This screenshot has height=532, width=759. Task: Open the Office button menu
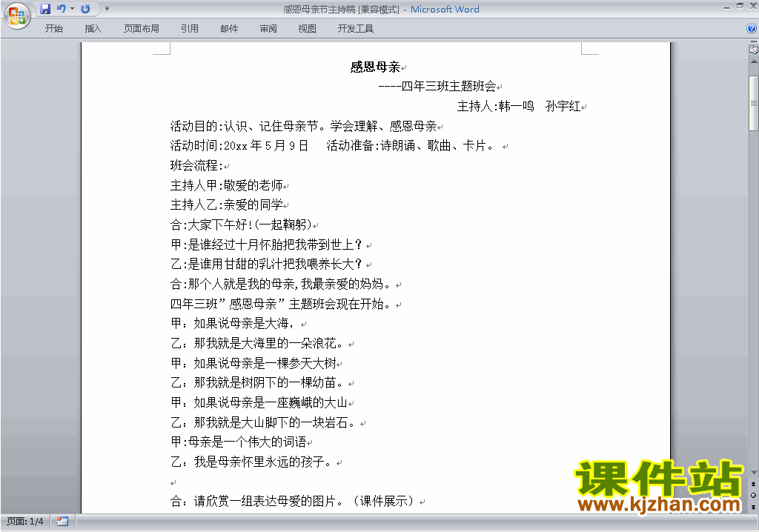click(x=17, y=16)
